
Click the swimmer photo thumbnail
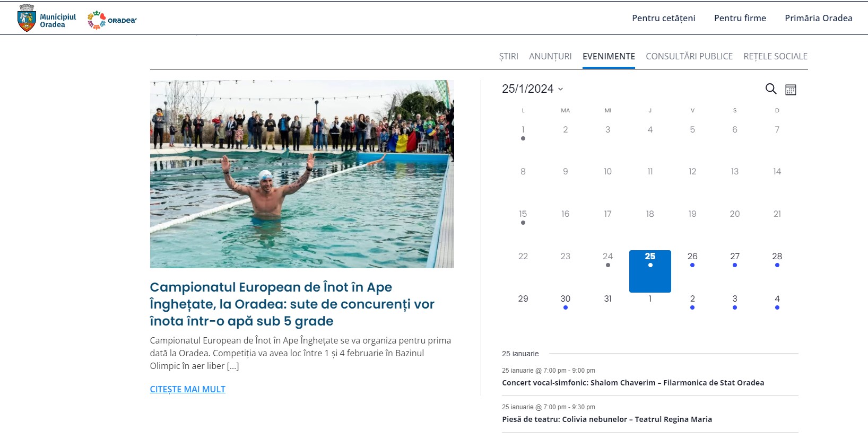tap(302, 174)
